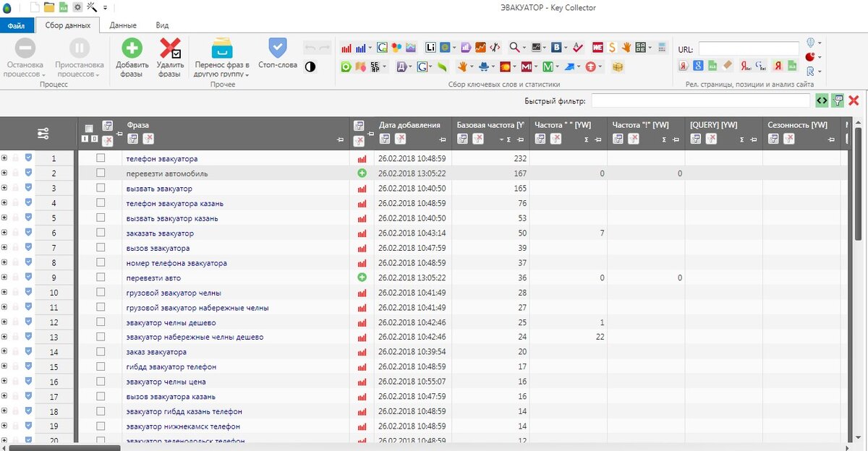
Task: Click the green 'M' icon
Action: pos(548,66)
